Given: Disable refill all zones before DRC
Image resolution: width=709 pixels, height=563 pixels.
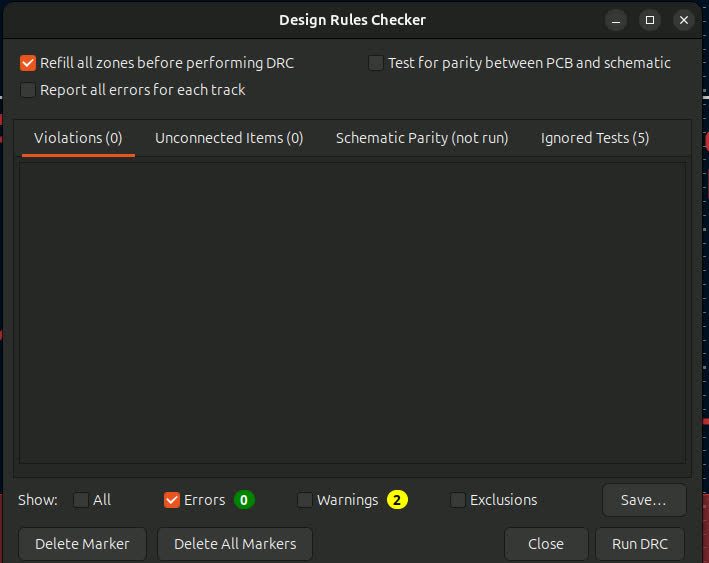Looking at the screenshot, I should coord(28,63).
